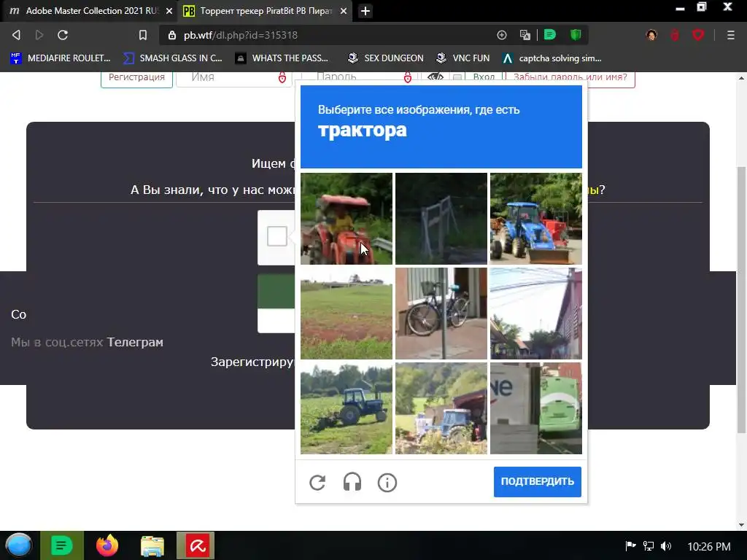Get an audio challenge via headphones icon

(x=352, y=483)
